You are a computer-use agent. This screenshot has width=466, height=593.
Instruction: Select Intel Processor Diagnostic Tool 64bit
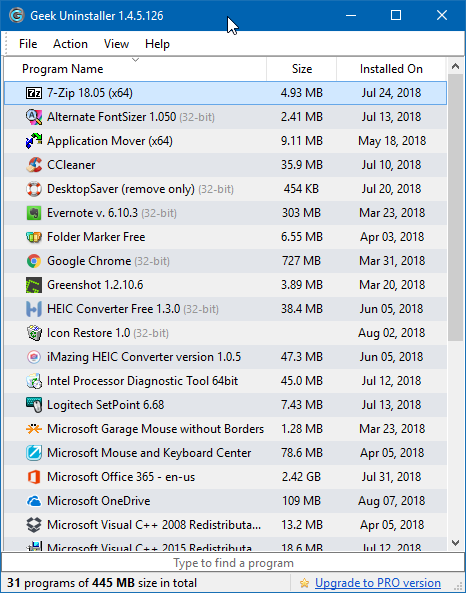tap(142, 381)
